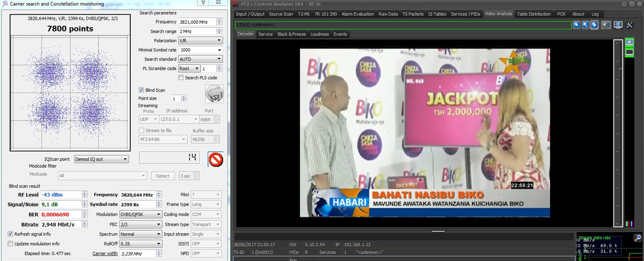644x261 pixels.
Task: Click the video panel horizontal splitter handle
Action: (438, 230)
